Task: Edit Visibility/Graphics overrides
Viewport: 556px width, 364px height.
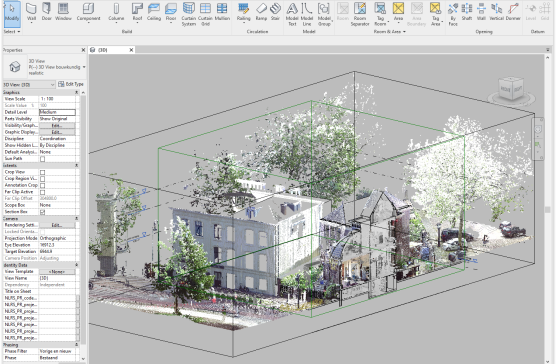Action: (57, 125)
